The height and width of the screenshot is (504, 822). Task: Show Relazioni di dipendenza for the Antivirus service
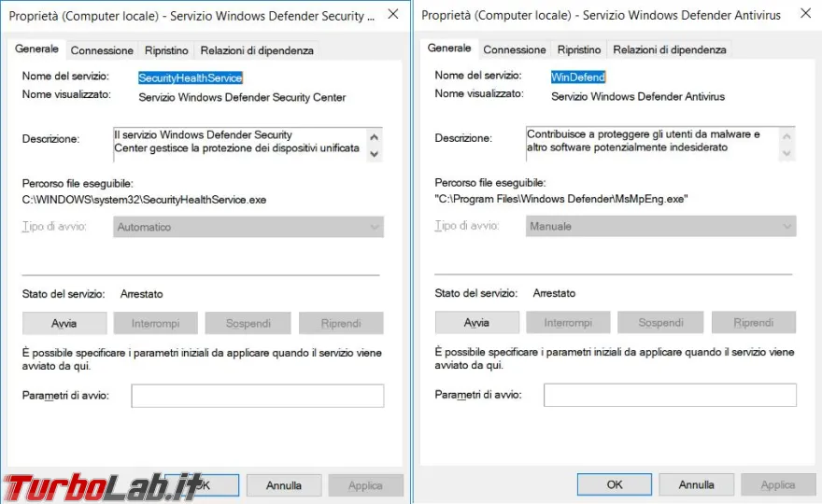coord(669,49)
